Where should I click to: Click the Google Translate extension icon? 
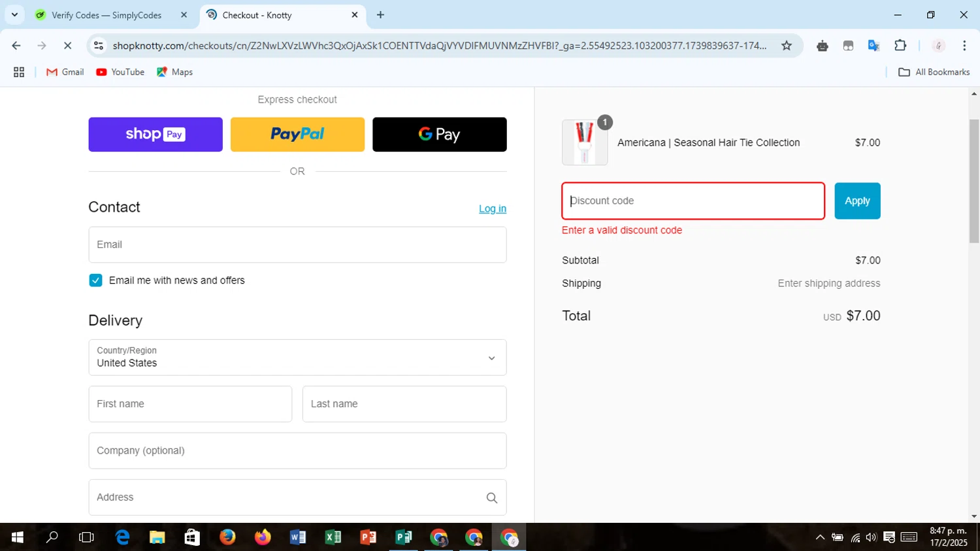(x=874, y=46)
